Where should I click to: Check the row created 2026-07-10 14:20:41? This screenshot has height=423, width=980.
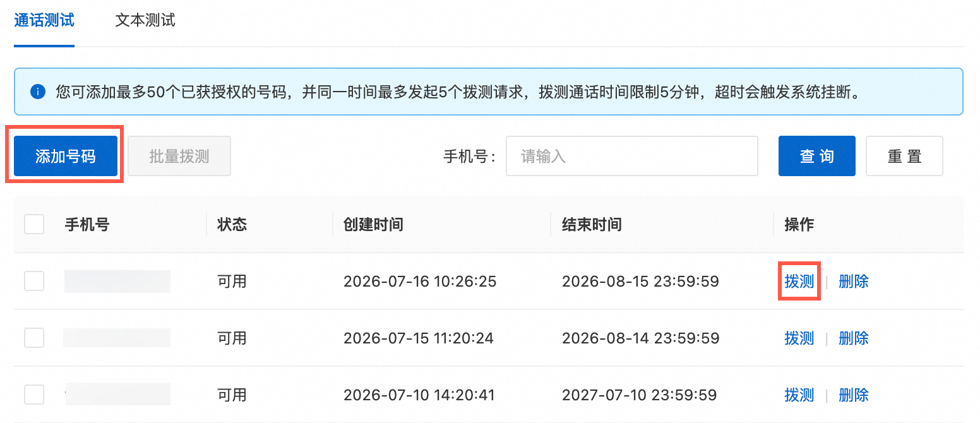pos(34,395)
